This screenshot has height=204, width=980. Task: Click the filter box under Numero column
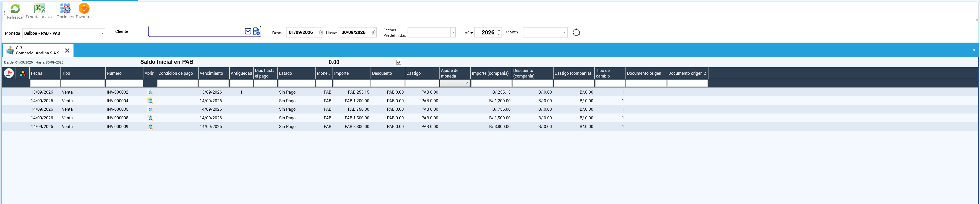(124, 83)
